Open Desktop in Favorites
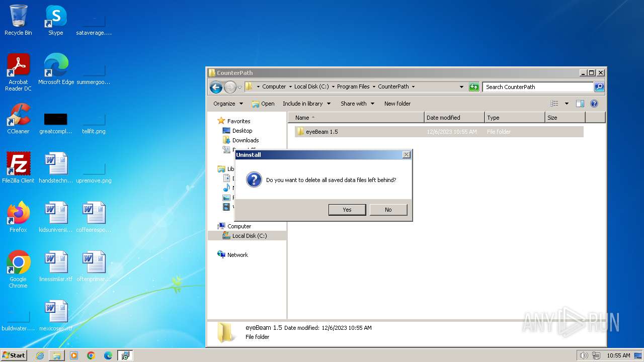 (242, 131)
